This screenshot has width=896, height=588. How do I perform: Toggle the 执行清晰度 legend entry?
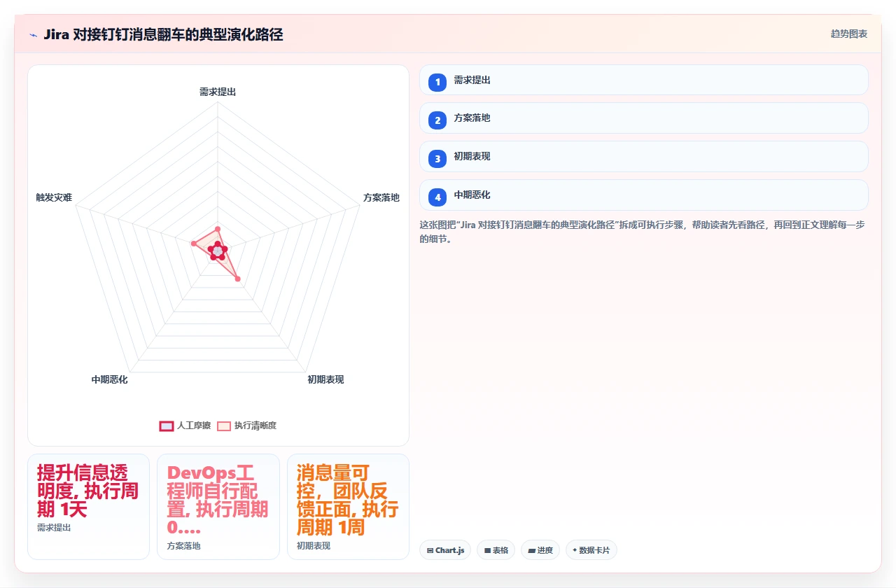coord(247,426)
